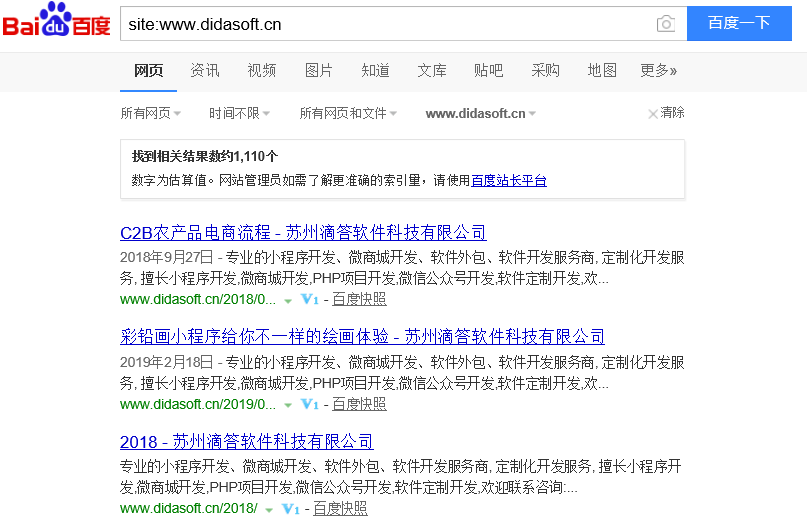Click the date 2019年2月18日
The width and height of the screenshot is (807, 525).
[x=166, y=362]
